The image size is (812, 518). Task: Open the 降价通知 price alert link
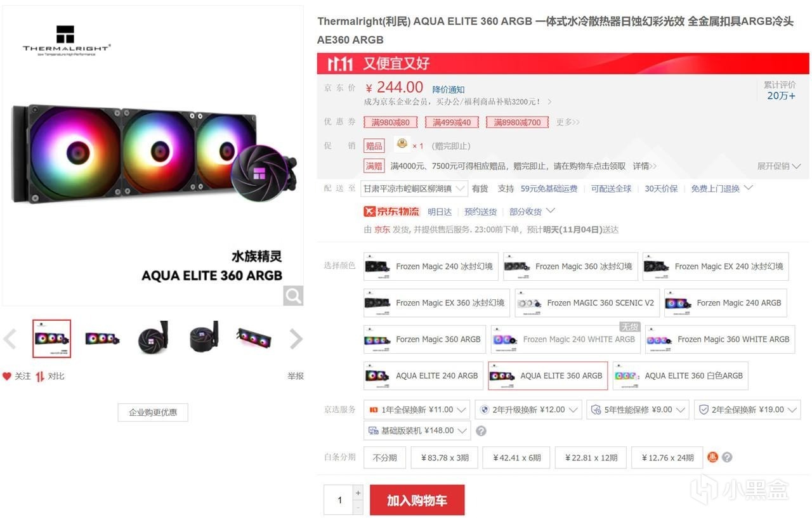tap(449, 89)
